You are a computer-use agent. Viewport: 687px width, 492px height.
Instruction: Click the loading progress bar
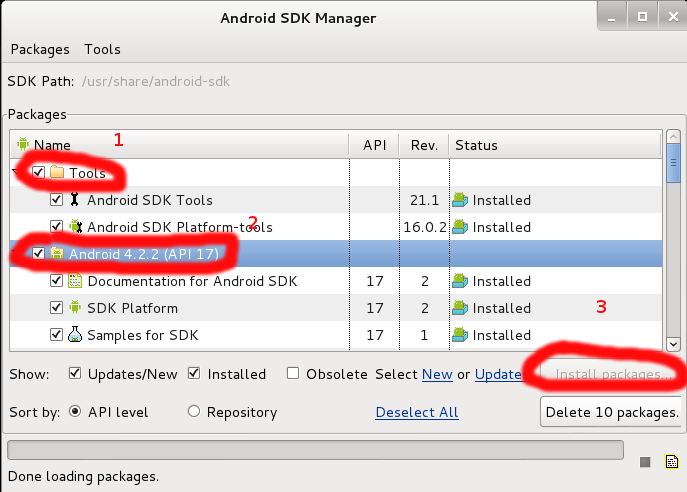tap(315, 450)
